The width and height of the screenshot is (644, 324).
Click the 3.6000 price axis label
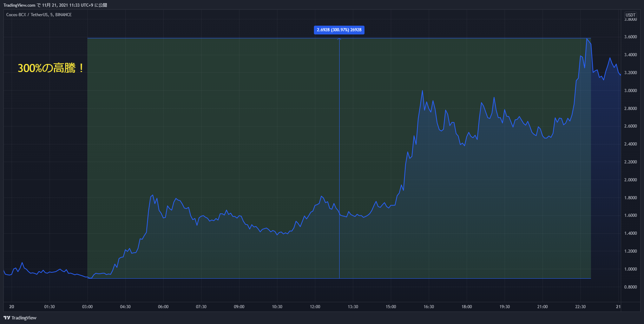630,37
